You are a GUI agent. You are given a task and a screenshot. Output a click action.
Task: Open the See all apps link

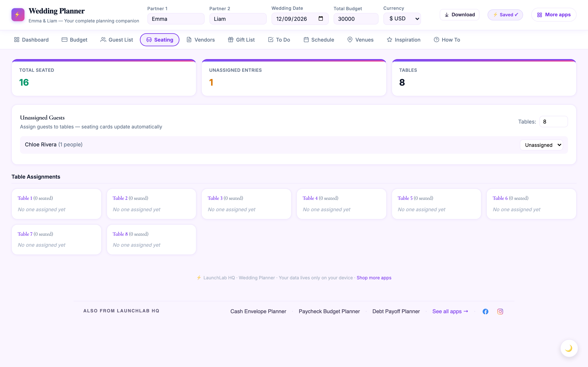point(450,311)
